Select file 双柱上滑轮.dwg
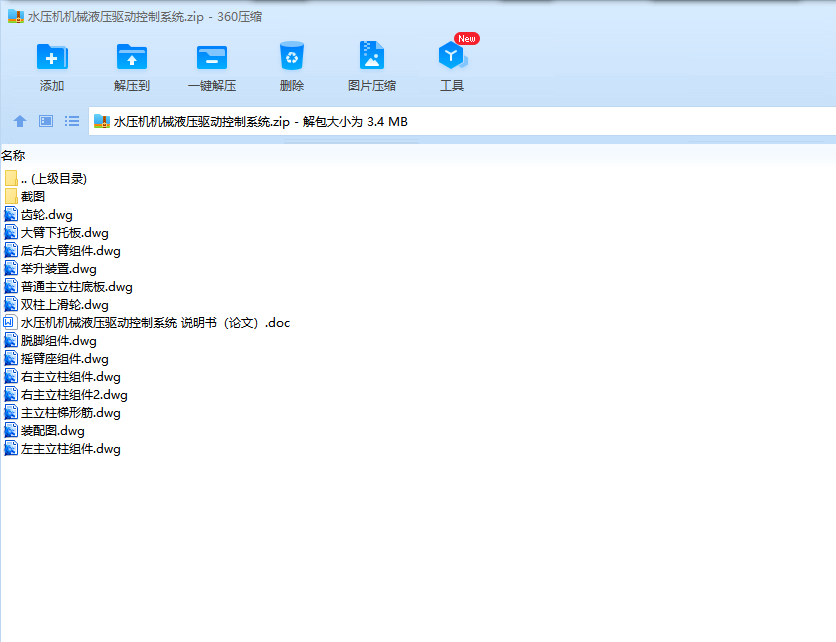The width and height of the screenshot is (836, 642). coord(56,305)
